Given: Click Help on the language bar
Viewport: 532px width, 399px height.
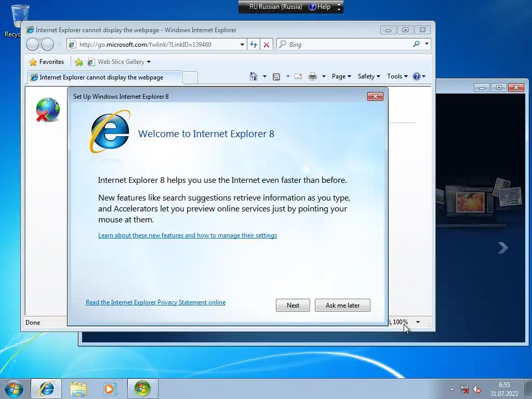Looking at the screenshot, I should pyautogui.click(x=320, y=7).
